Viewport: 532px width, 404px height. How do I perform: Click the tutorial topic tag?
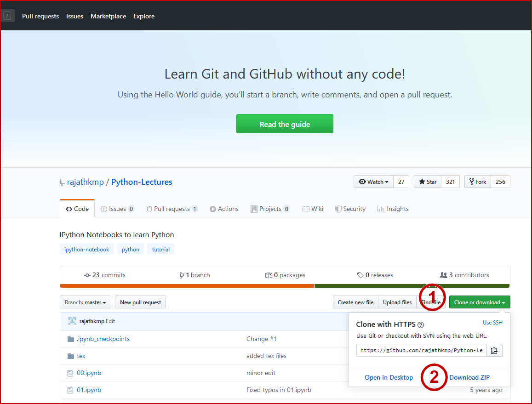pos(161,249)
